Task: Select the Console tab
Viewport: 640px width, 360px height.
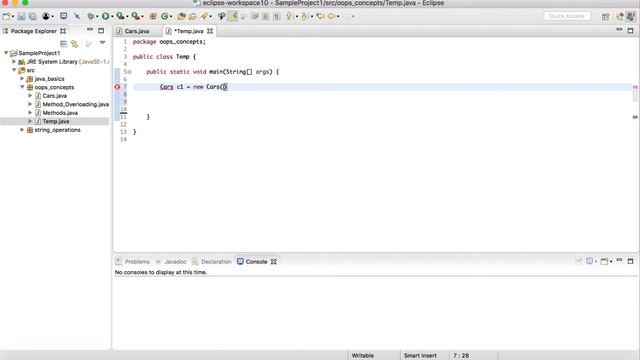Action: (x=256, y=262)
